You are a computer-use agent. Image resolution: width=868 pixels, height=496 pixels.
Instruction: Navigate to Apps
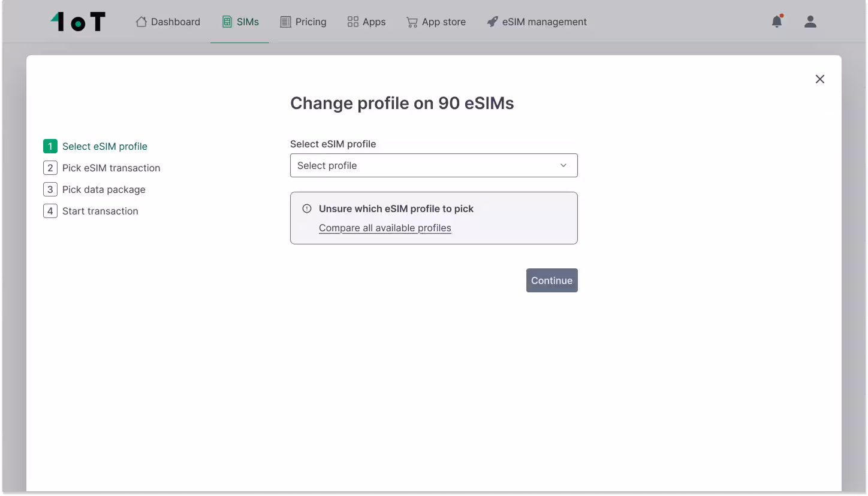[366, 22]
